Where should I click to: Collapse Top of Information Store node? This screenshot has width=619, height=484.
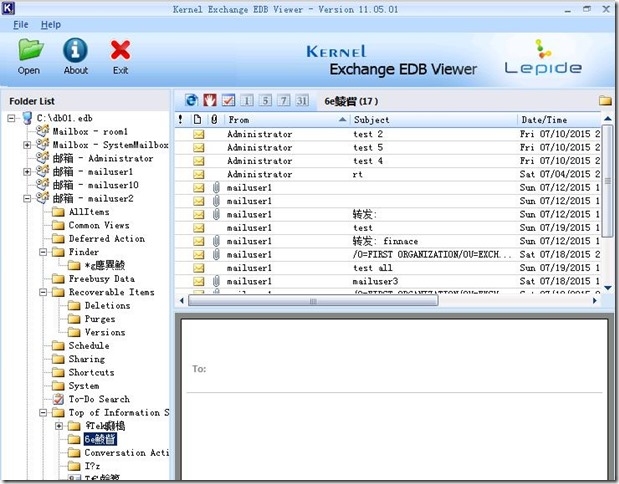tap(43, 413)
